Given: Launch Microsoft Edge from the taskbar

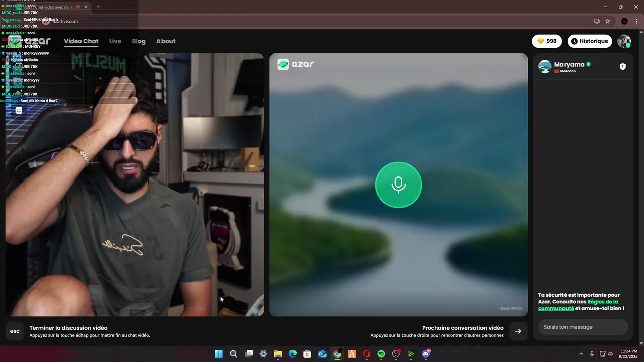Looking at the screenshot, I should [x=293, y=354].
